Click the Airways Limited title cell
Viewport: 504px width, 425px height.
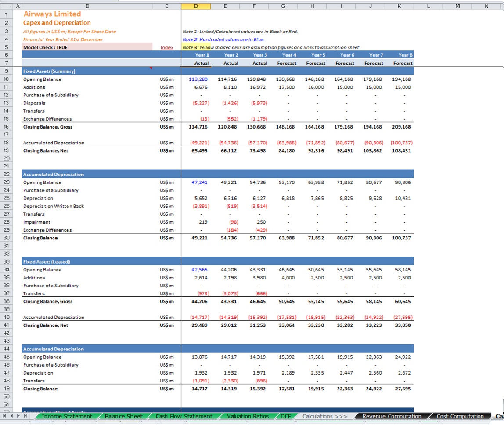[52, 14]
